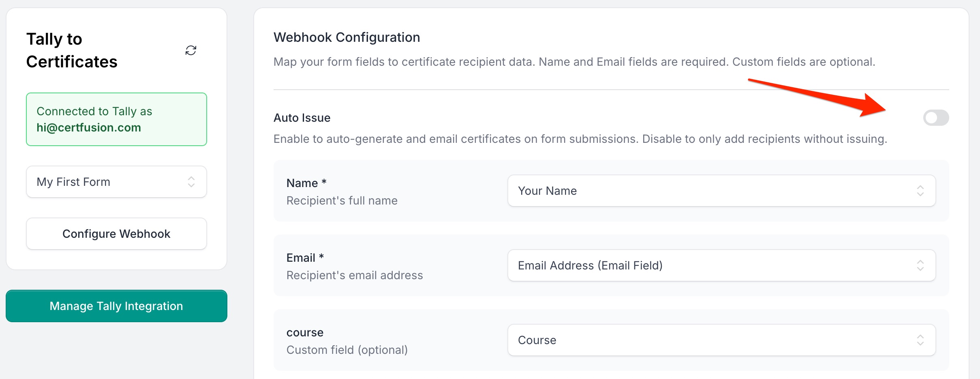Click the Connected to Tally as text
Screen dimensions: 980x379
(94, 111)
